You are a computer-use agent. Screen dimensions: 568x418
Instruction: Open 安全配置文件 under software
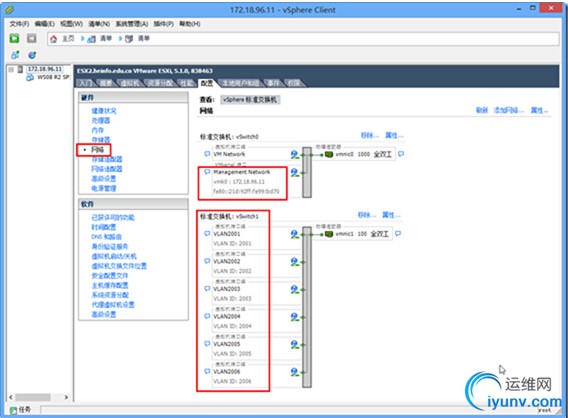(110, 276)
